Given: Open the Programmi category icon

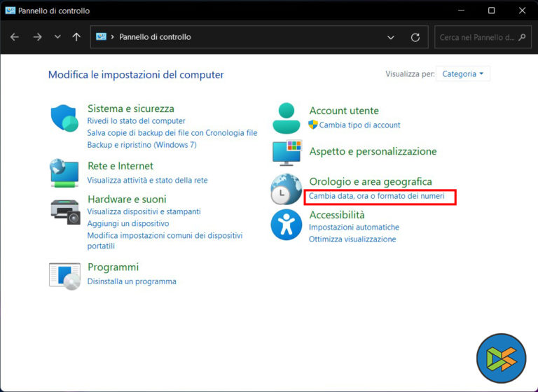Looking at the screenshot, I should point(64,275).
